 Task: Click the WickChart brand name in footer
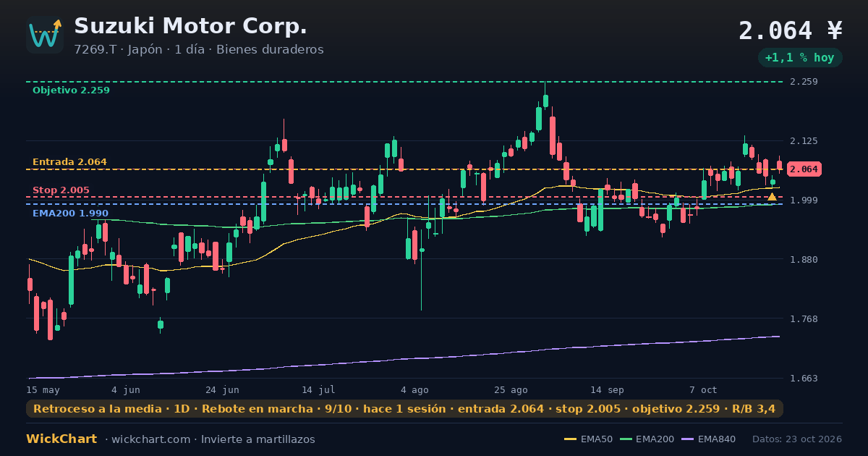pos(61,439)
